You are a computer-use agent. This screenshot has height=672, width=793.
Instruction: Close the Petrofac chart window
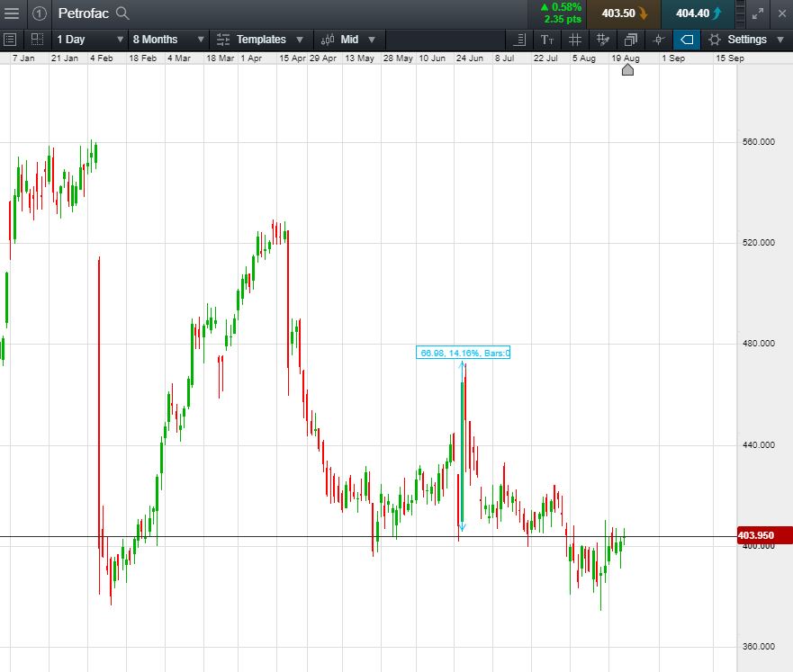tap(781, 13)
